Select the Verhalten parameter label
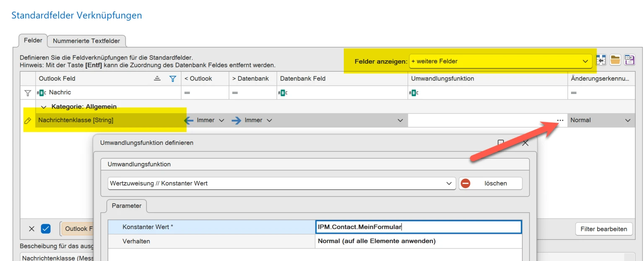Screen dimensions: 644x261 [211, 241]
